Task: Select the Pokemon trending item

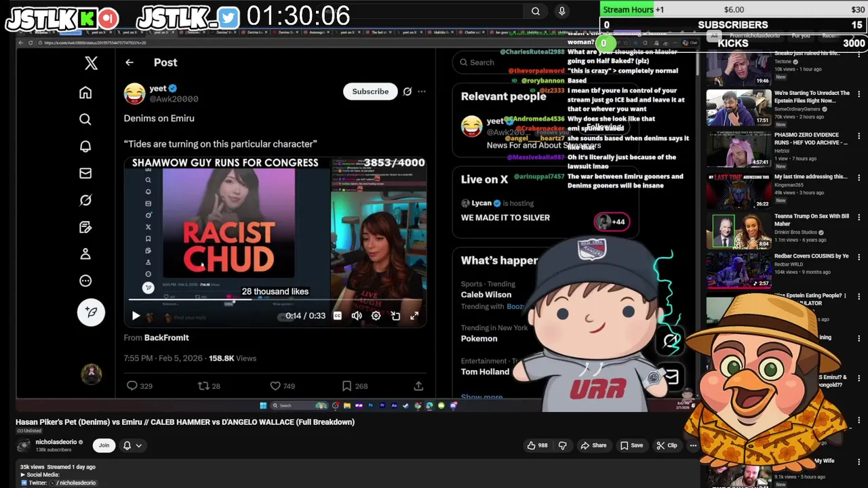Action: [x=479, y=338]
